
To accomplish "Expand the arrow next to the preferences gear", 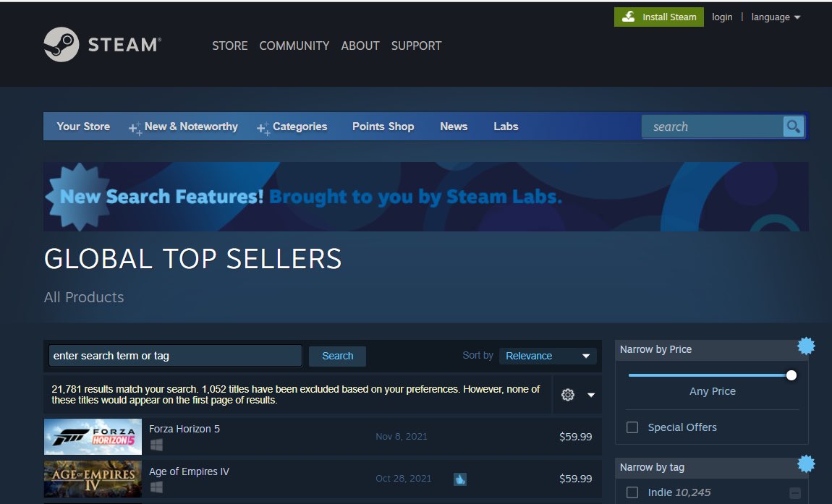I will coord(590,395).
